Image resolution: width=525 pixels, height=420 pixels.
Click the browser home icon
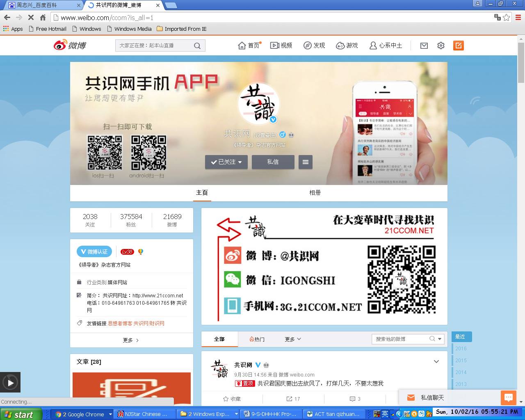[x=43, y=17]
